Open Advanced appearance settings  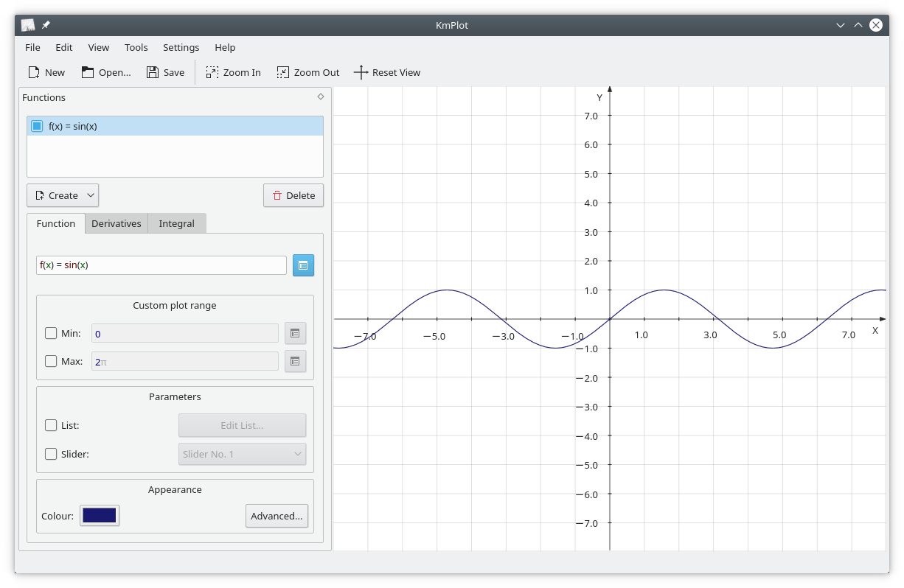pos(277,516)
